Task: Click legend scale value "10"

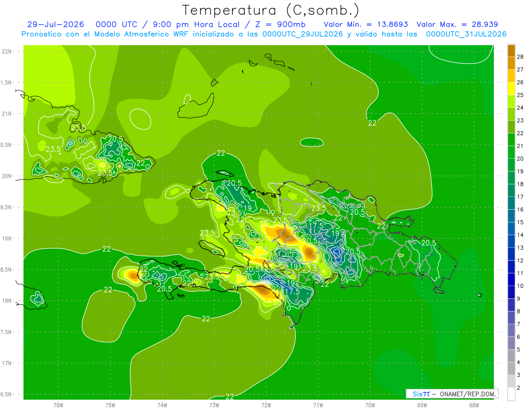Action: pyautogui.click(x=520, y=286)
